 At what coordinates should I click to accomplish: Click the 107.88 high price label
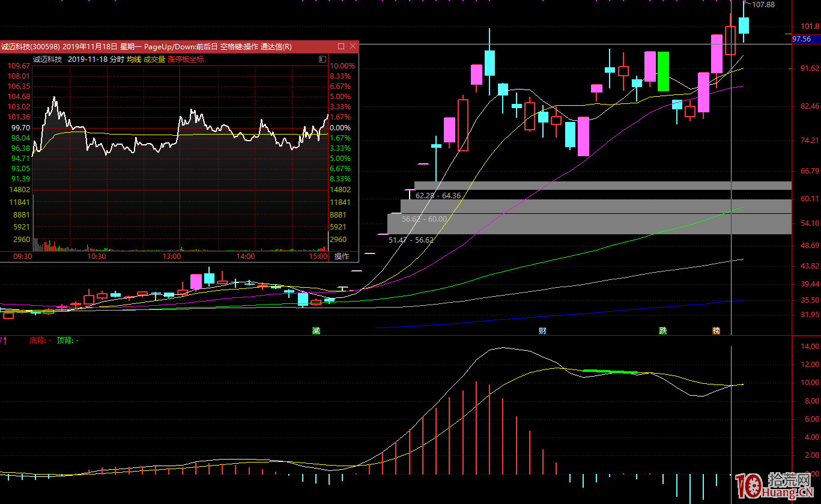coord(763,5)
